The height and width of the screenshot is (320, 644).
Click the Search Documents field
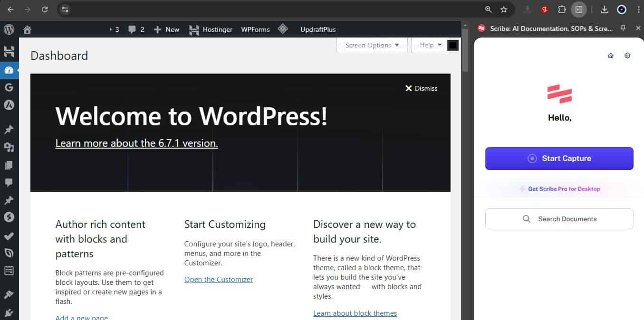[x=559, y=219]
